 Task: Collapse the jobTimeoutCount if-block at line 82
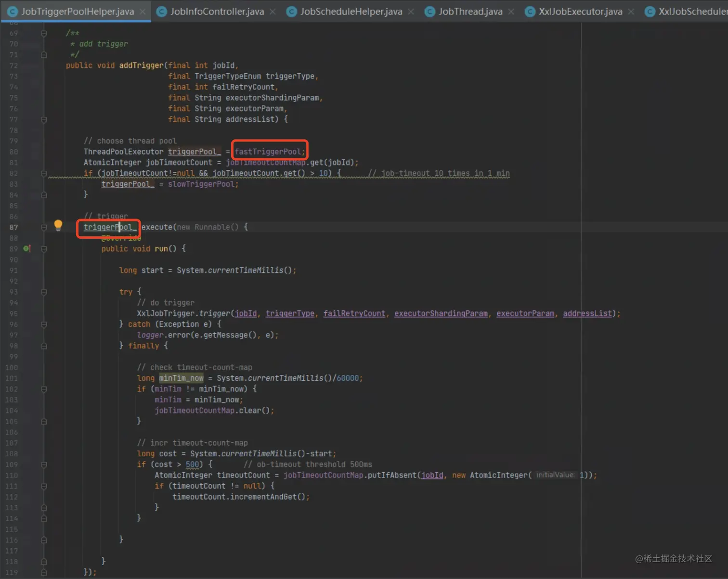coord(44,173)
